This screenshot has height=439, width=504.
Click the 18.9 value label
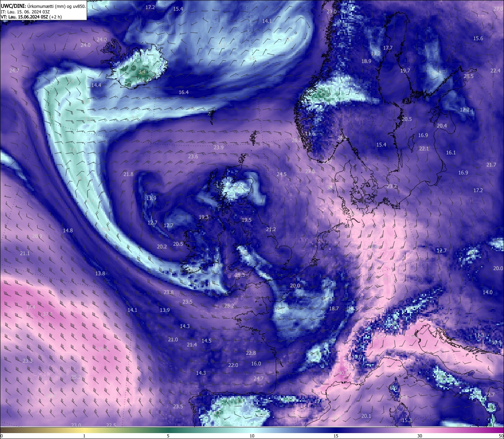(367, 61)
